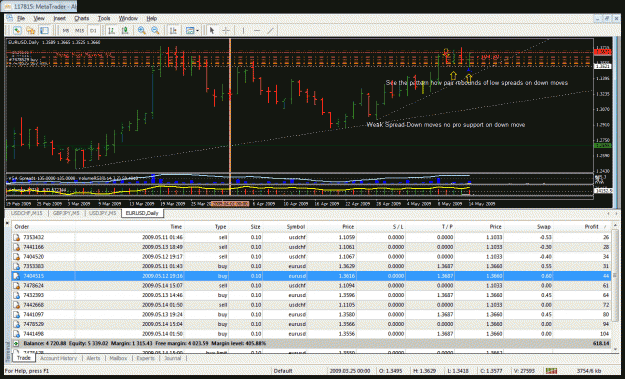Open the View menu
625x379 pixels.
click(x=39, y=18)
